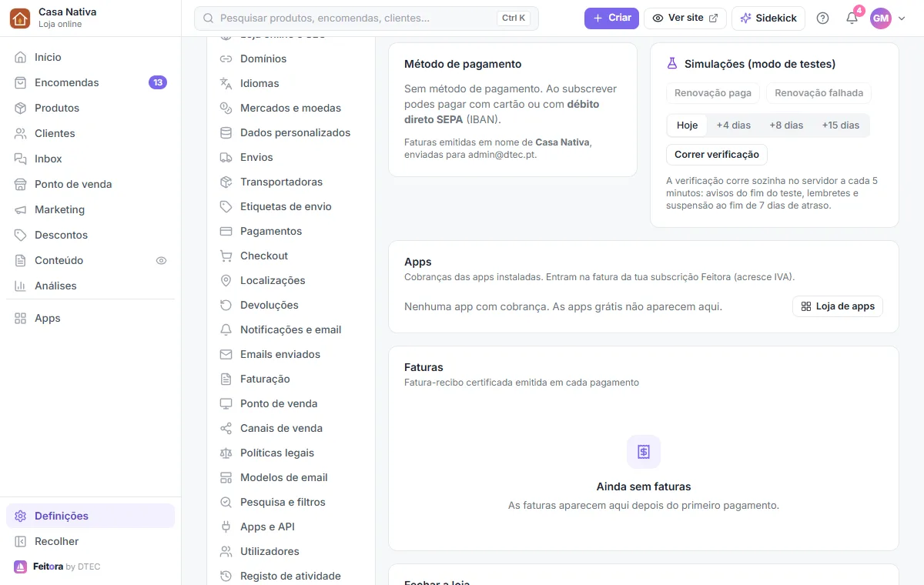924x585 pixels.
Task: Click the Renovação paga button
Action: 713,93
